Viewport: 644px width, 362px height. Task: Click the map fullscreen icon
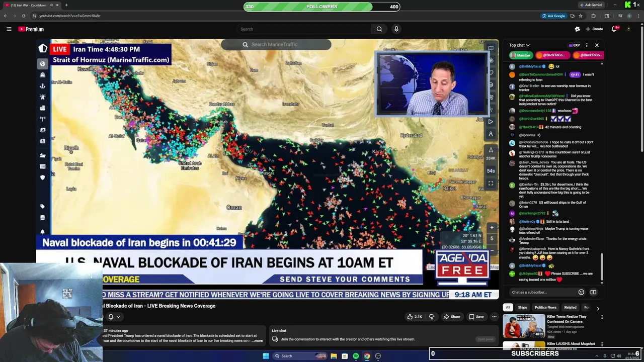pyautogui.click(x=491, y=184)
